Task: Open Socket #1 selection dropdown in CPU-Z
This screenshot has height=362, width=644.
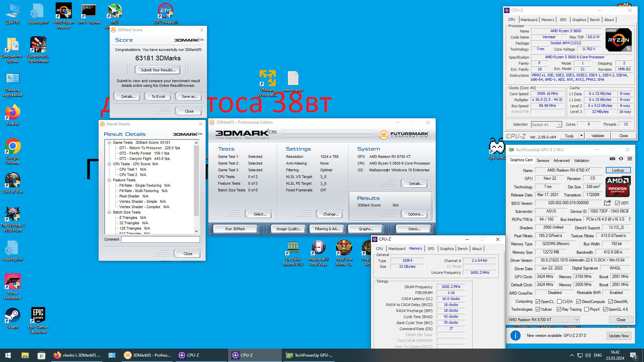Action: [559, 125]
